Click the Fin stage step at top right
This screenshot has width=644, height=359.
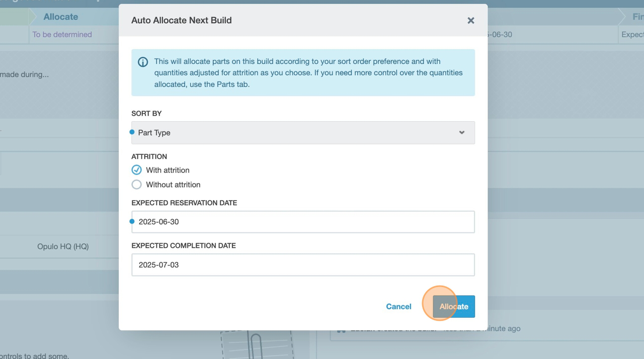pos(637,17)
